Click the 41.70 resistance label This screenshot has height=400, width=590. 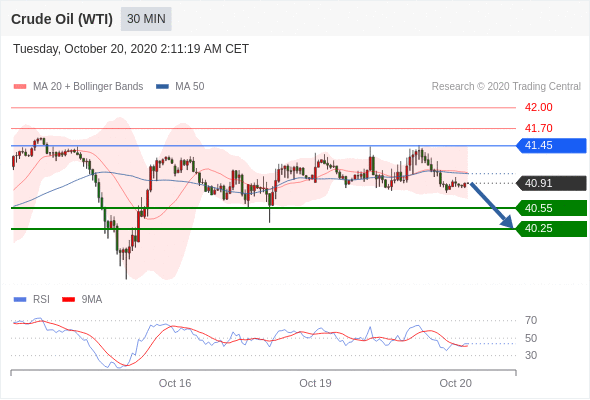pos(538,128)
